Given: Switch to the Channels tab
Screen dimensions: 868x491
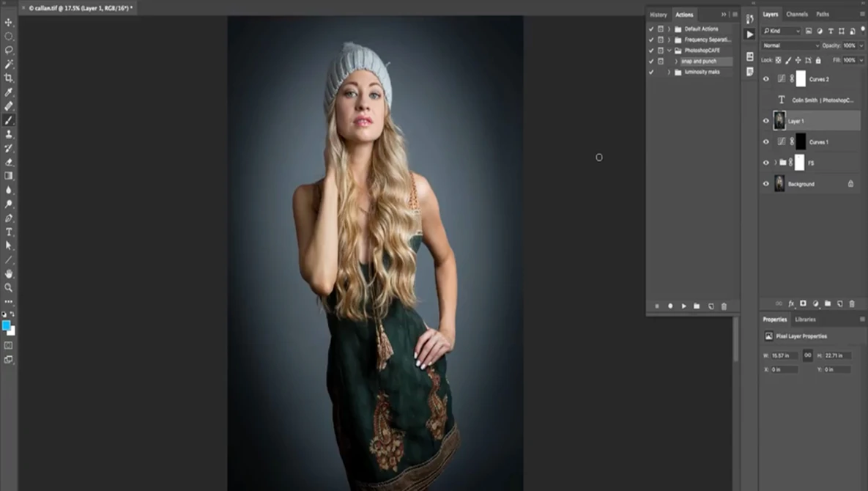Looking at the screenshot, I should click(797, 15).
